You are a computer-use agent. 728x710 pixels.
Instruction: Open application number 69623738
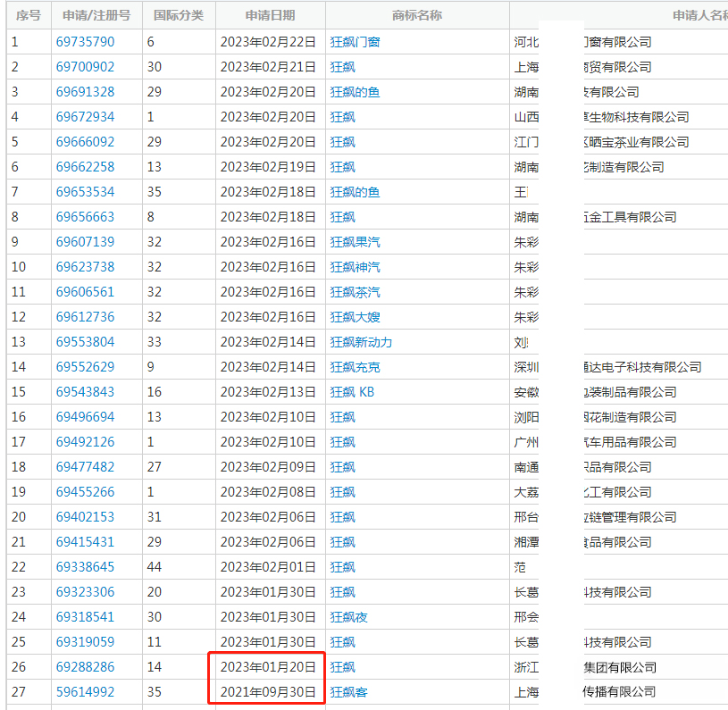(x=85, y=267)
